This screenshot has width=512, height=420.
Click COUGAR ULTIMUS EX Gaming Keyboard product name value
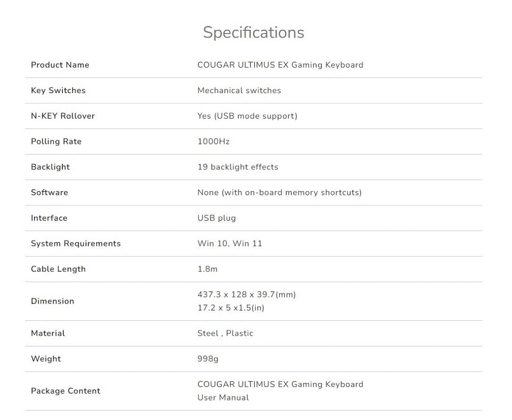point(280,65)
